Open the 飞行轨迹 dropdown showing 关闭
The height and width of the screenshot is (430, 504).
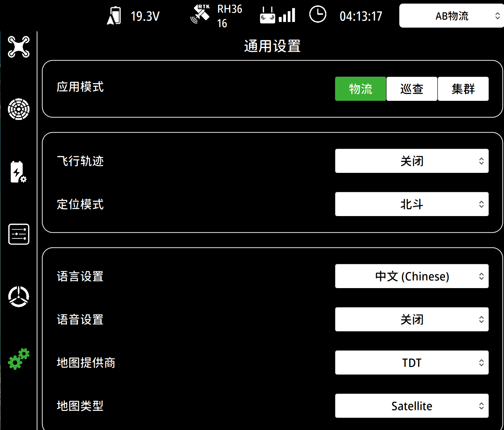click(411, 161)
